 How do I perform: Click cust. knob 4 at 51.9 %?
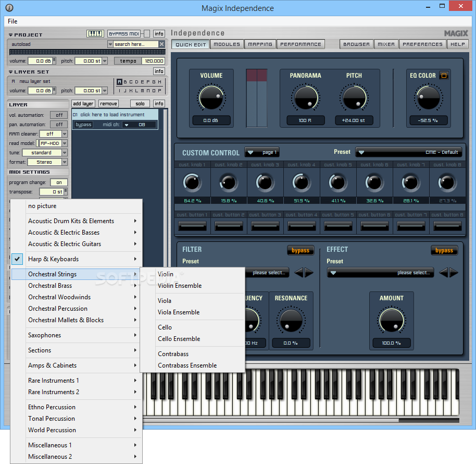[302, 182]
